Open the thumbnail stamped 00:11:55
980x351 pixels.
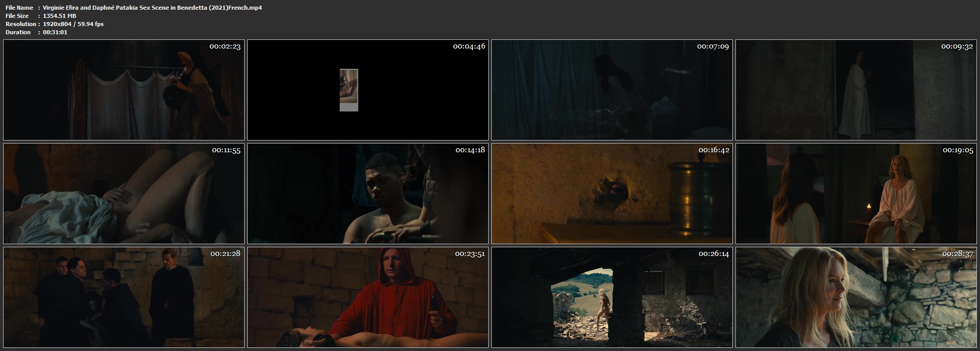pos(124,194)
